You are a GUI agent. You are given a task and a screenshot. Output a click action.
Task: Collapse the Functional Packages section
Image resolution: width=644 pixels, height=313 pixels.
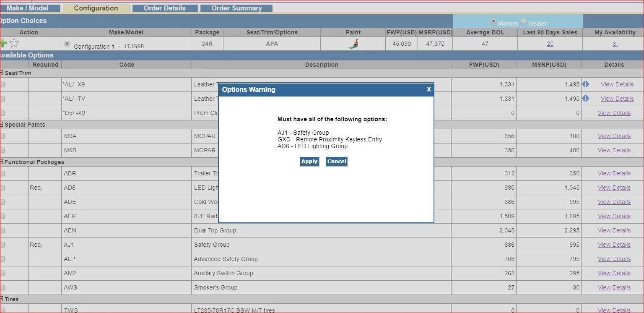click(x=1, y=162)
